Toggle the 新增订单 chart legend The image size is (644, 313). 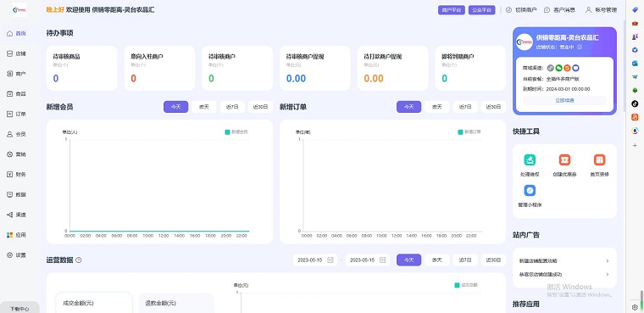pos(469,132)
